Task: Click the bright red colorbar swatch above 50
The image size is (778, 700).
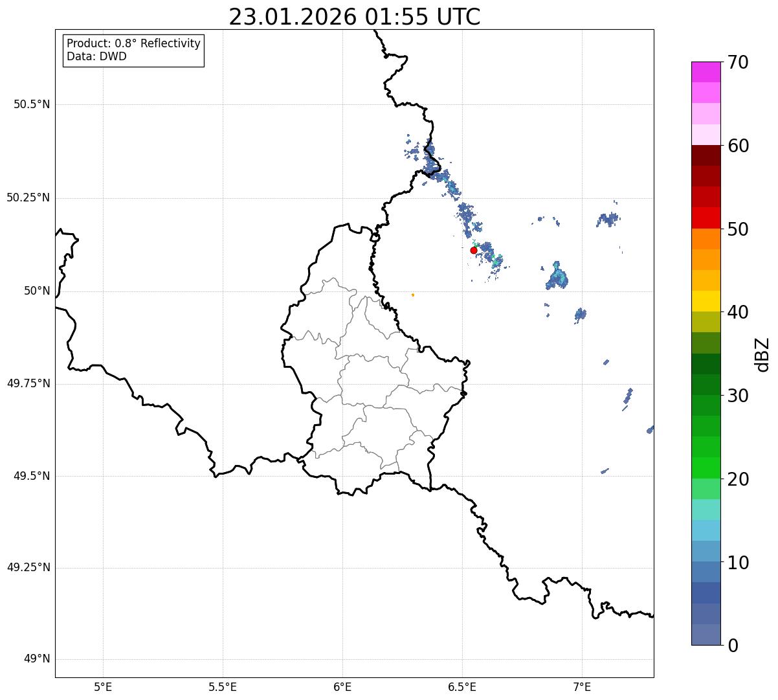Action: pyautogui.click(x=706, y=218)
